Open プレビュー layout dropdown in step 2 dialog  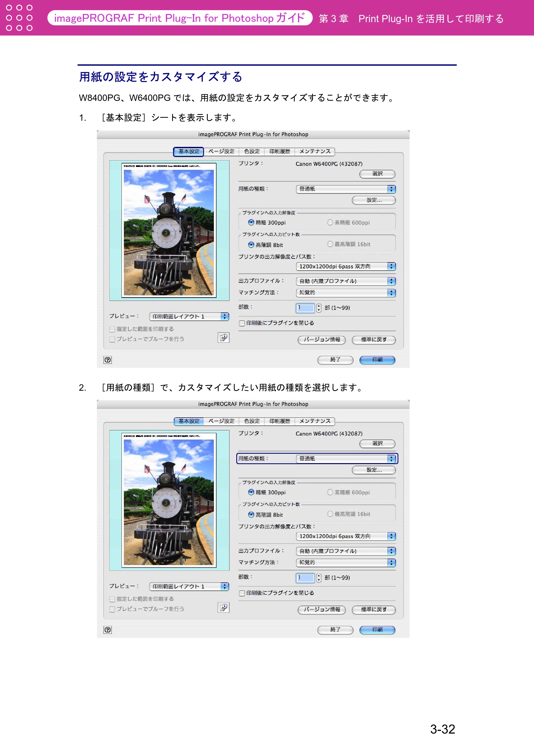coord(189,586)
